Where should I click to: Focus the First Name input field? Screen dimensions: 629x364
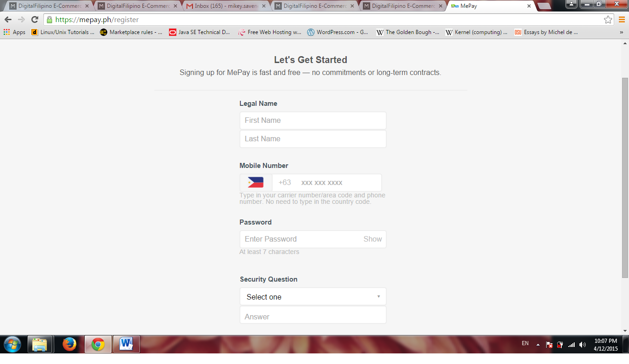(x=313, y=121)
